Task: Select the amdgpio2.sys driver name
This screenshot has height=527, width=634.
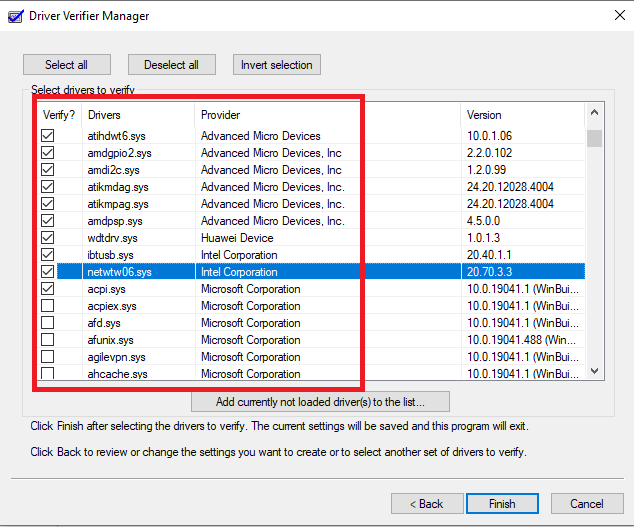Action: 119,153
